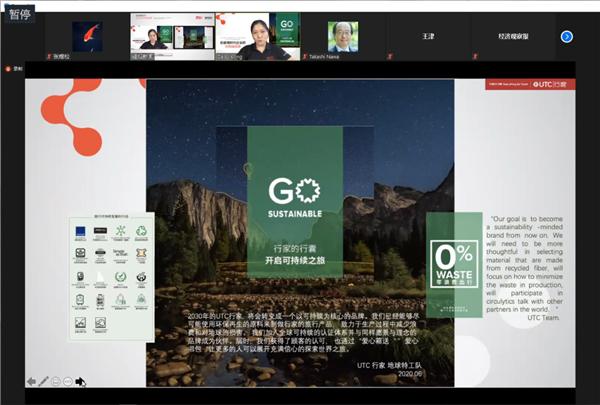
Task: Click the green recycling symbol in the certification panel
Action: 141,231
